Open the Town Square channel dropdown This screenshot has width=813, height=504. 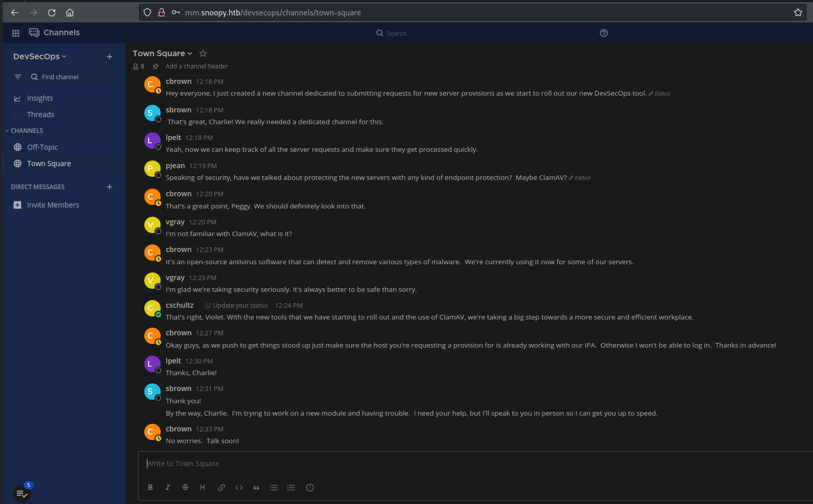162,54
